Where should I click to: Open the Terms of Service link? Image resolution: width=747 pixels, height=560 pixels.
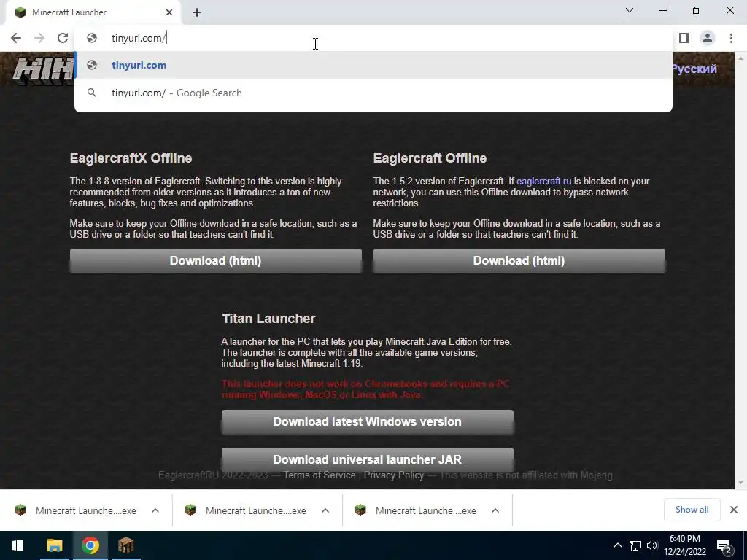tap(320, 475)
